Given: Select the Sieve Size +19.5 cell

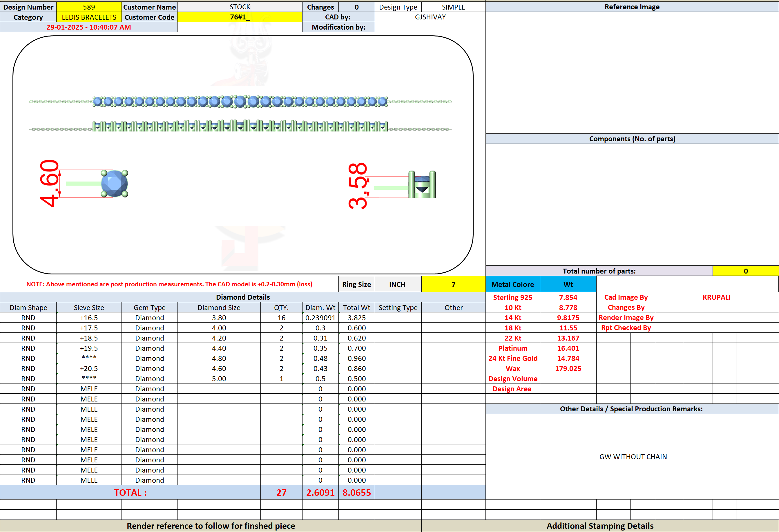Looking at the screenshot, I should pyautogui.click(x=89, y=348).
